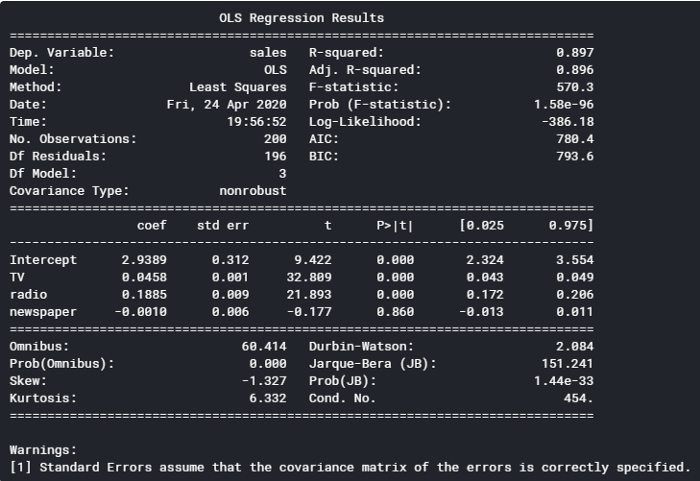Click the 'Warnings:' heading text
Viewport: 700px width, 481px height.
point(43,449)
